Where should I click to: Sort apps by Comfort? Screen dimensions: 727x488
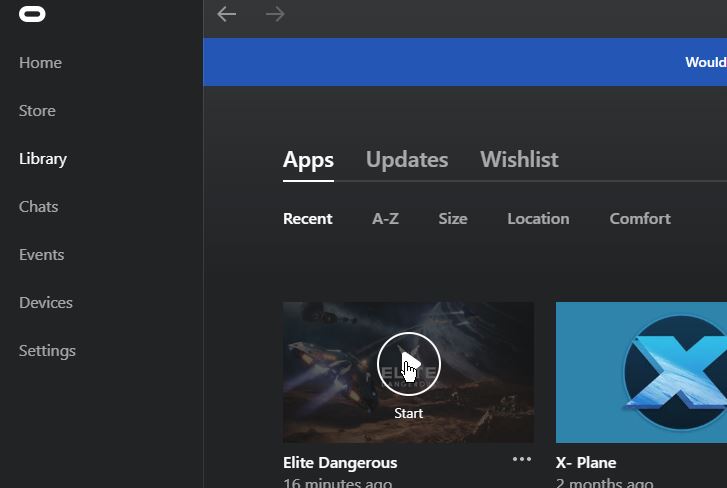pyautogui.click(x=640, y=219)
